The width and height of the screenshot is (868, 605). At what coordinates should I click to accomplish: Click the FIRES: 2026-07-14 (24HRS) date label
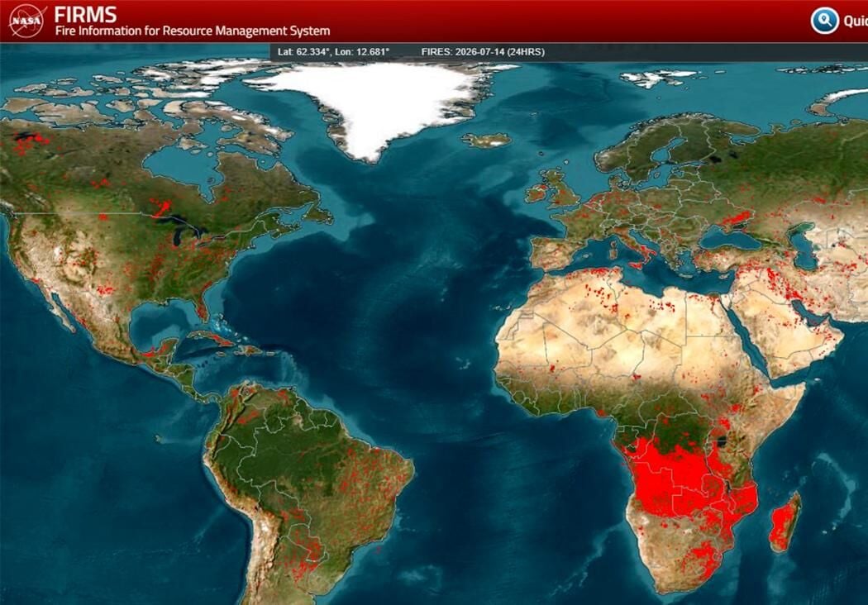483,51
